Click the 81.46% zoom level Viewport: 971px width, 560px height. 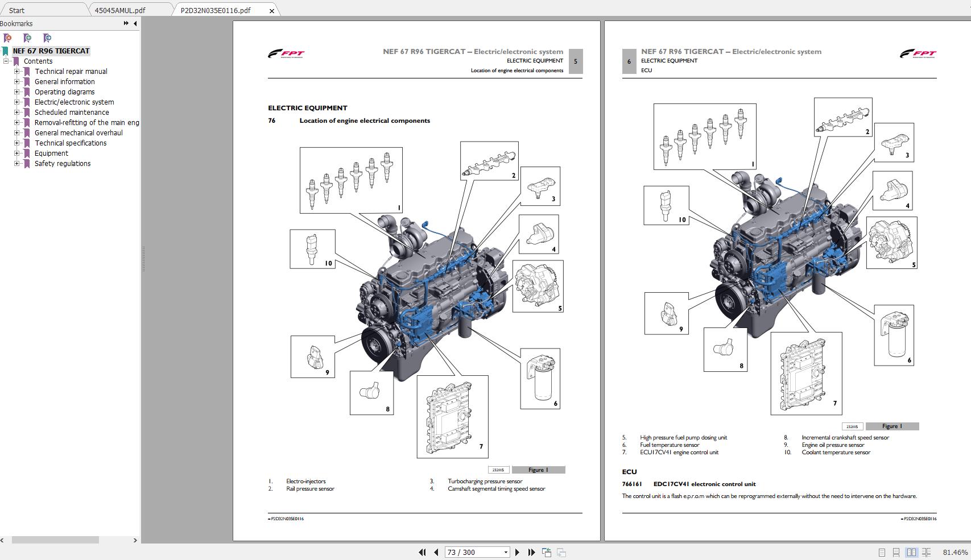click(x=955, y=552)
